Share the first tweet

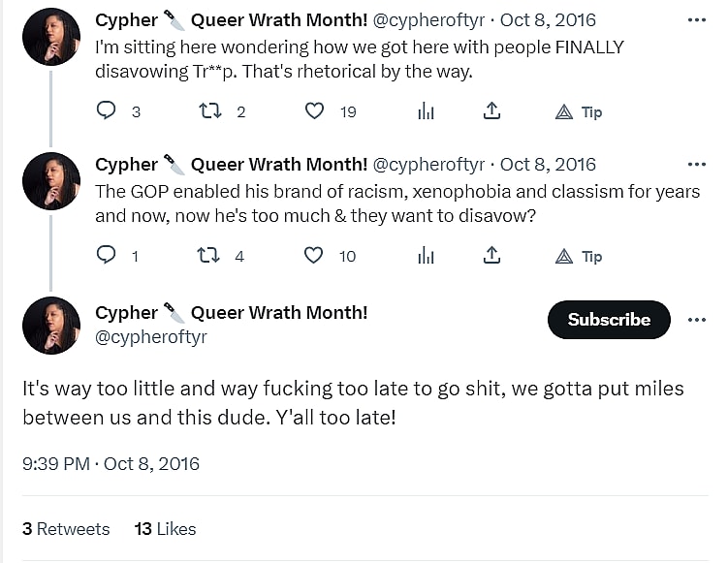(492, 111)
